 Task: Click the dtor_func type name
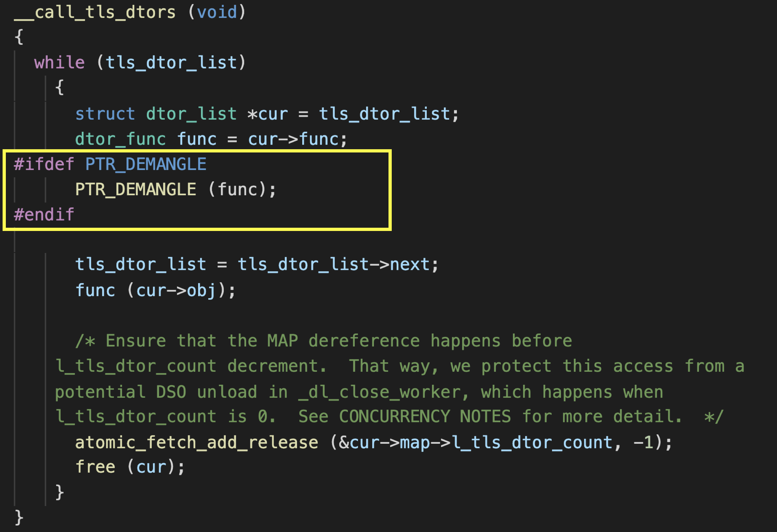coord(120,139)
